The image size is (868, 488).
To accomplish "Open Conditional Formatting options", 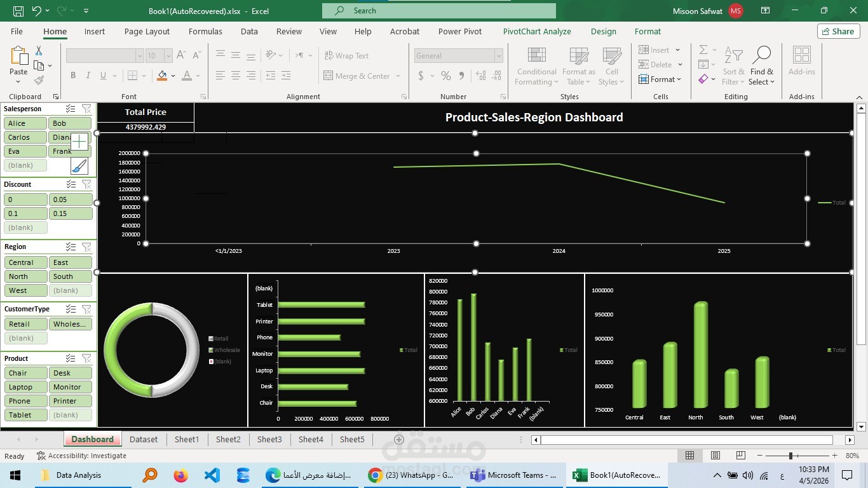I will (536, 66).
